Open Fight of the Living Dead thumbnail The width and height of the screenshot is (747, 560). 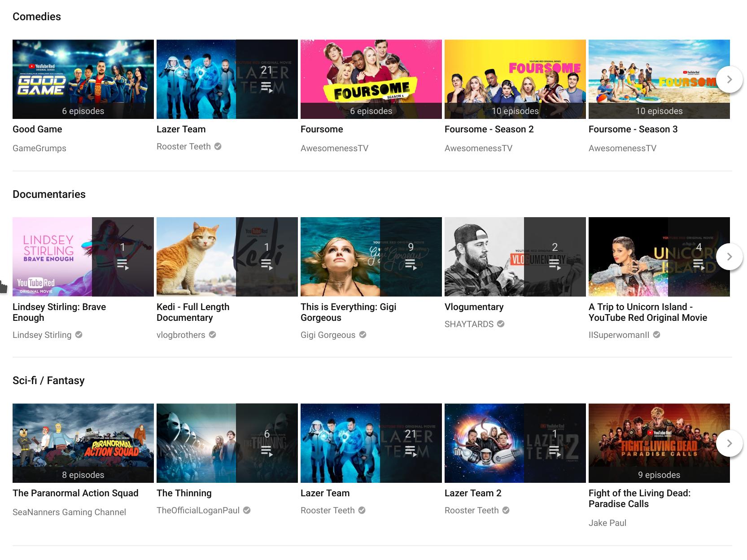[659, 443]
